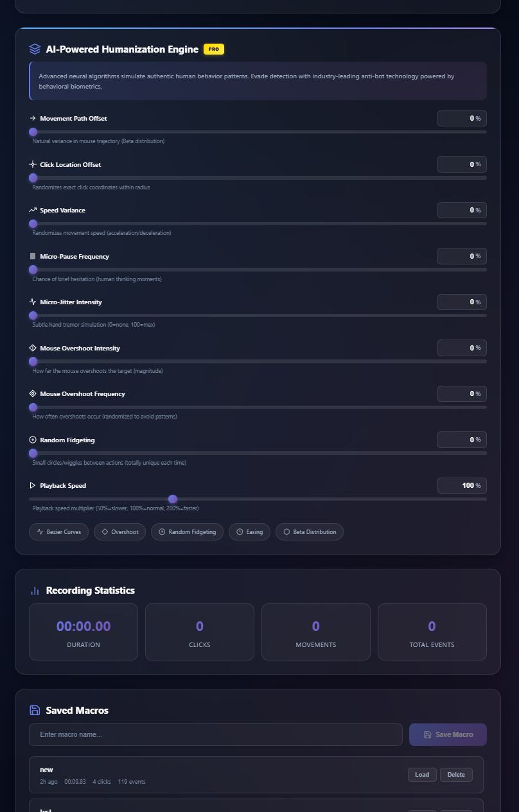Click the trend-line icon next to Speed Variance

click(x=32, y=210)
